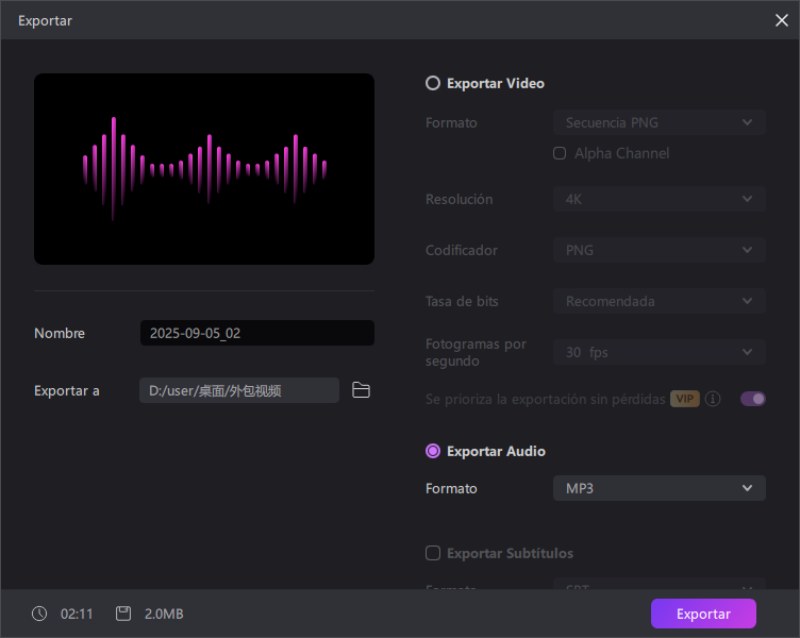This screenshot has height=638, width=800.
Task: Open the Resolución 4K dropdown
Action: [x=659, y=199]
